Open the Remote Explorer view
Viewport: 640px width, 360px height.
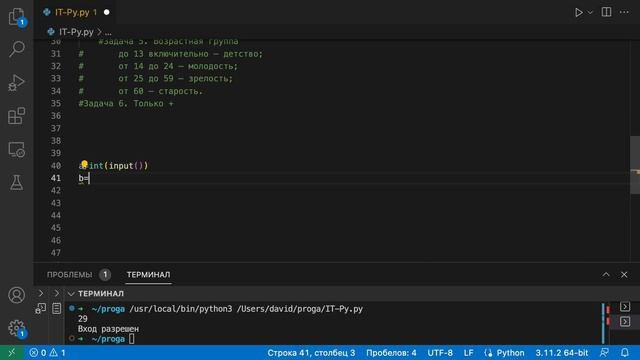click(16, 149)
